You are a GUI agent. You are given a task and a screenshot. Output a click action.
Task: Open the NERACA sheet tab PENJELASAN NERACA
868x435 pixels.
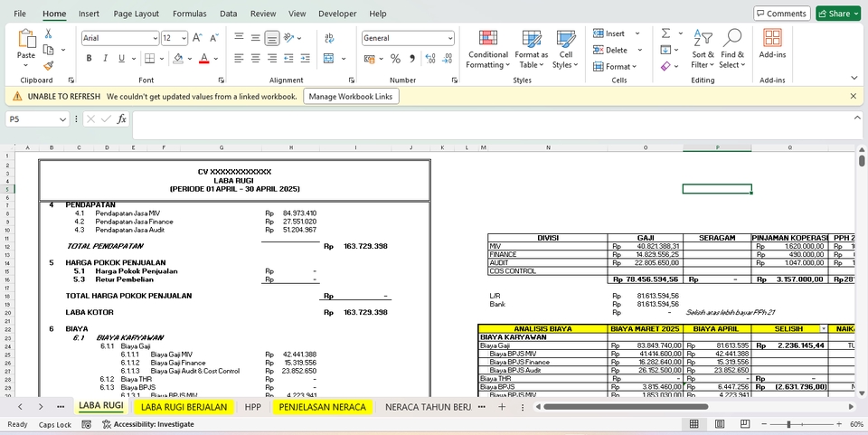322,407
